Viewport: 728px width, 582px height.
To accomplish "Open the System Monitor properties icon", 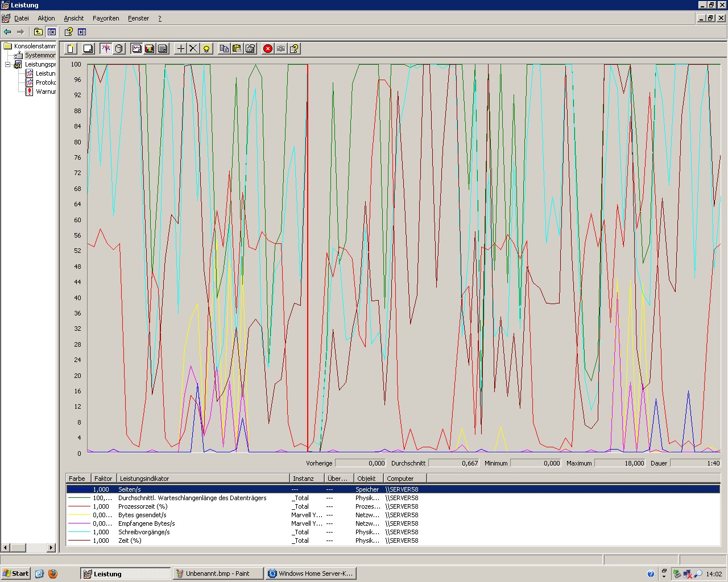I will (x=250, y=48).
